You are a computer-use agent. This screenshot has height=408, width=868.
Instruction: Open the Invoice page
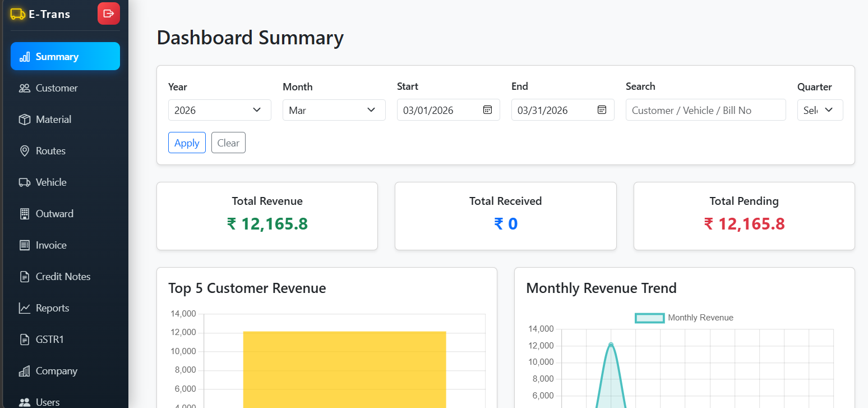(65, 245)
